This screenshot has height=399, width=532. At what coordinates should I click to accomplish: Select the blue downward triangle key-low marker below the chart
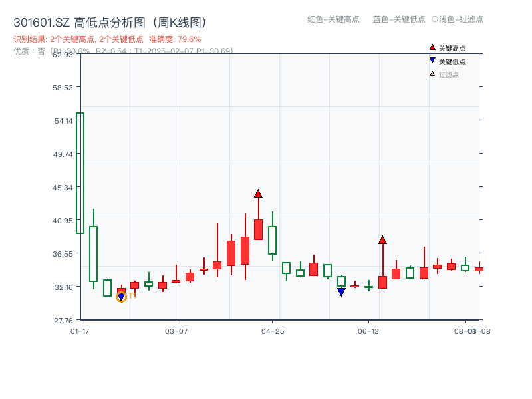[x=340, y=291]
